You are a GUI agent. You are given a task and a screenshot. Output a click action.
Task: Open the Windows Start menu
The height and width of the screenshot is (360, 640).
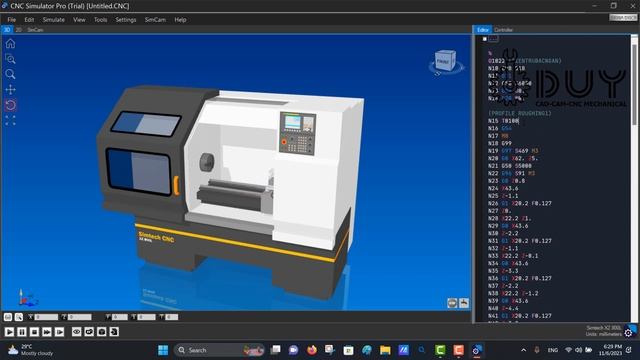pyautogui.click(x=163, y=350)
